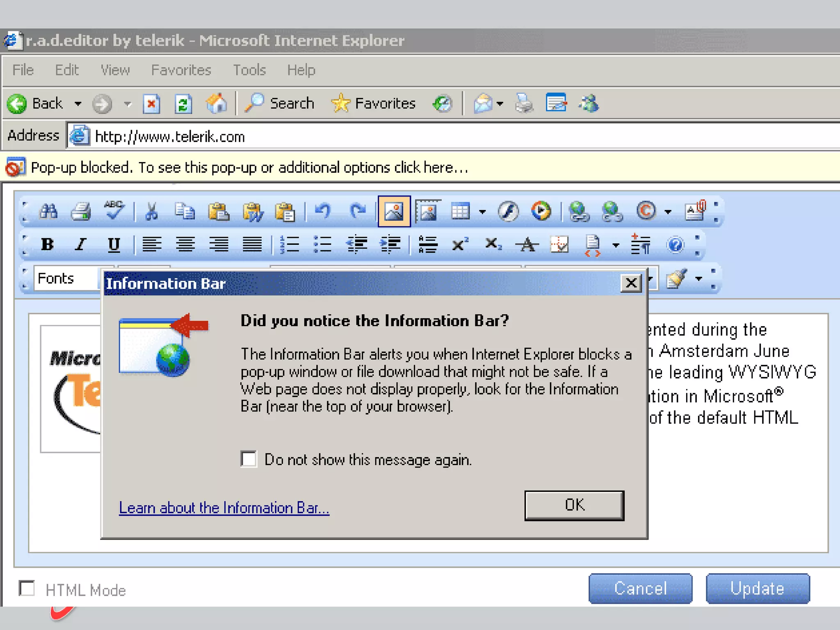Click the Superscript icon
This screenshot has width=840, height=630.
coord(460,244)
